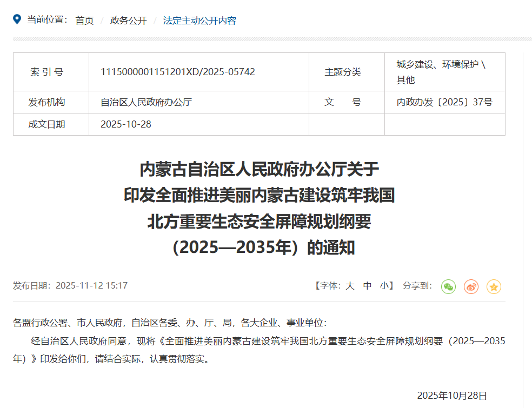
Task: Click the location pin icon in breadcrumb
Action: (x=17, y=19)
